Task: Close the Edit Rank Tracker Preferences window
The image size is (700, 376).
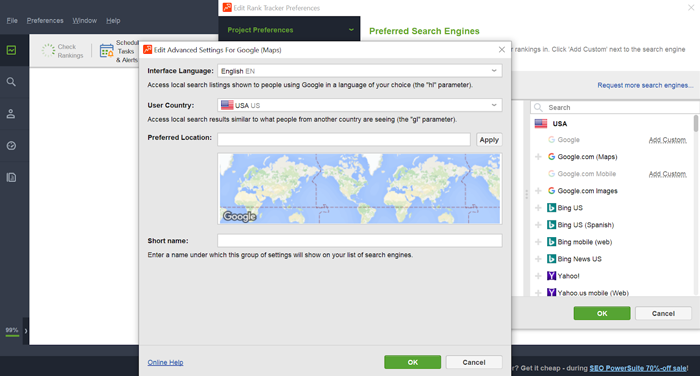Action: pos(691,8)
